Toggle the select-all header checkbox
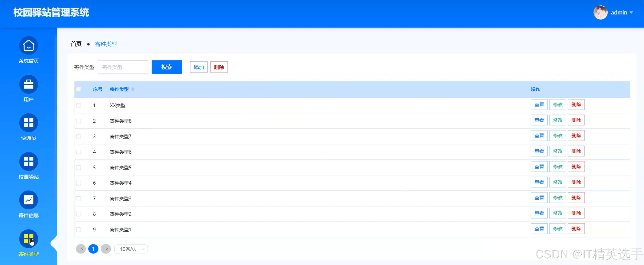Image resolution: width=644 pixels, height=265 pixels. 78,89
